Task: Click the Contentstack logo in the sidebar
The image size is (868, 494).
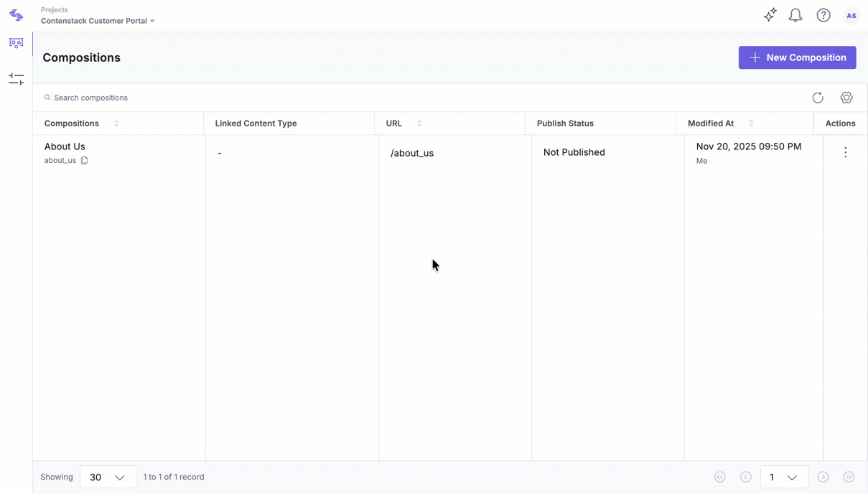Action: pos(16,14)
